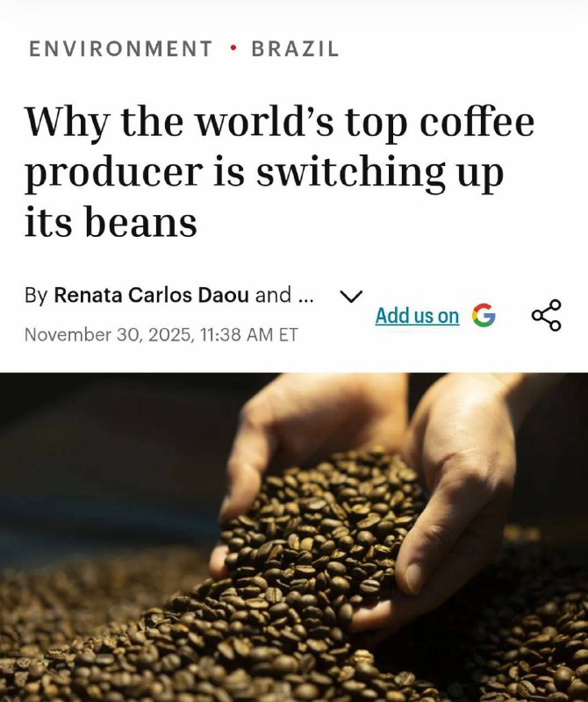The width and height of the screenshot is (588, 702).
Task: Click the word 'producer' in the headline
Action: click(x=112, y=175)
